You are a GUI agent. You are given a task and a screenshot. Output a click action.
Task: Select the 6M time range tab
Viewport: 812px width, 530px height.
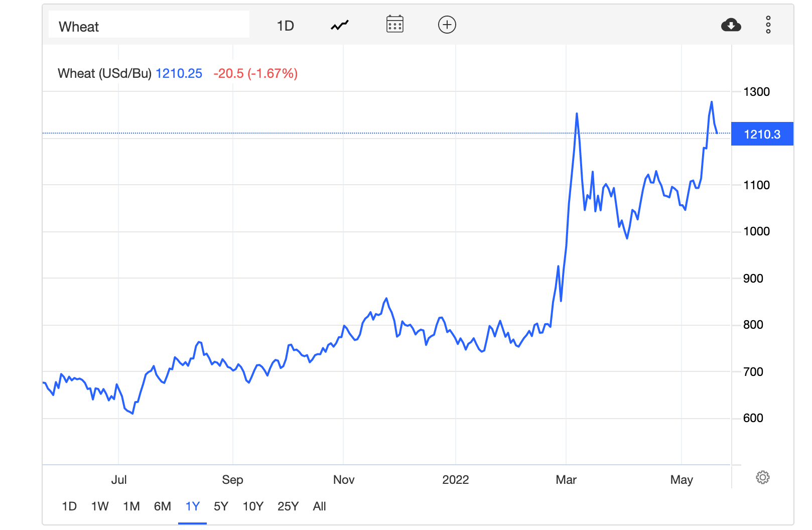tap(163, 506)
